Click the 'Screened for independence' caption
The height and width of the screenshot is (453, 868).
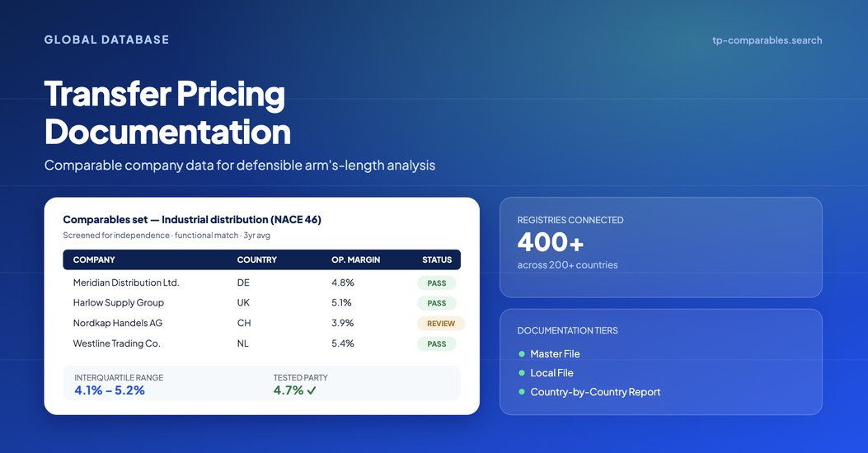point(167,235)
